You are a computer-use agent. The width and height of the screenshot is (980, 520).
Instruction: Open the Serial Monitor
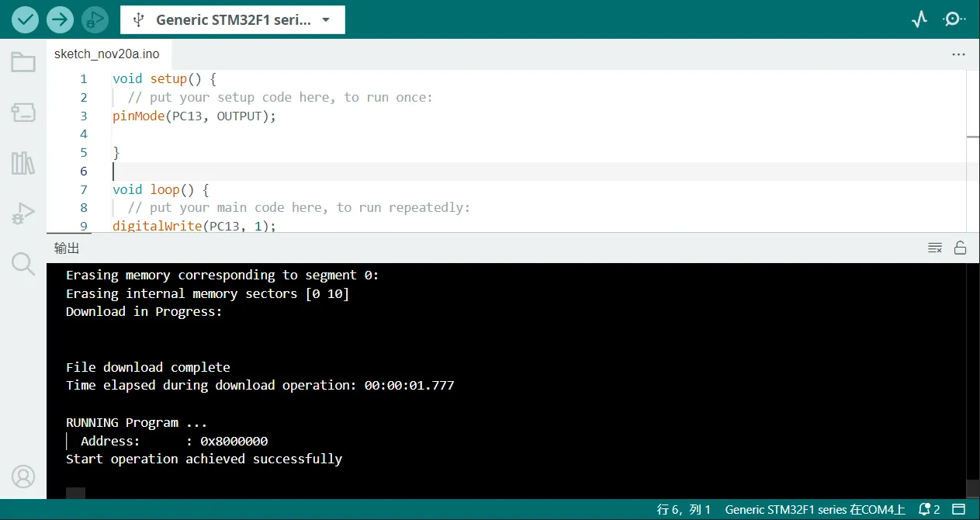[954, 19]
